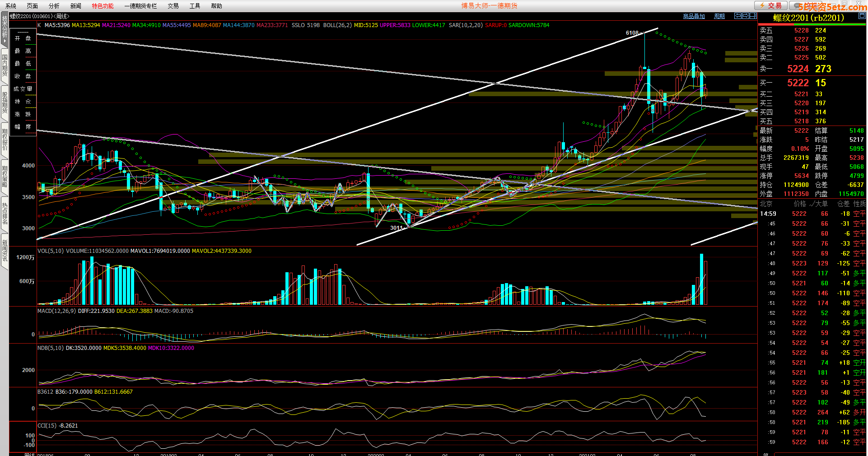Open the 特色功能 menu

103,6
